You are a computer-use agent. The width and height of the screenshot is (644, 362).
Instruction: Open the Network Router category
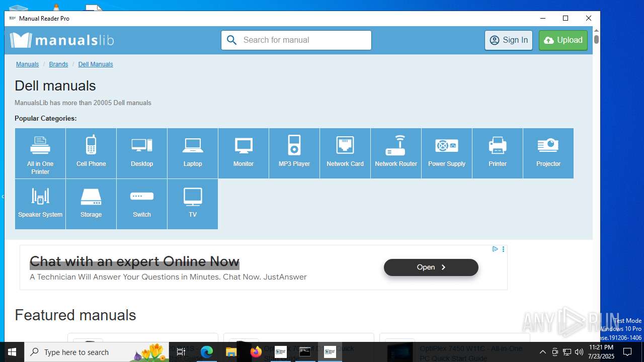[x=396, y=153]
